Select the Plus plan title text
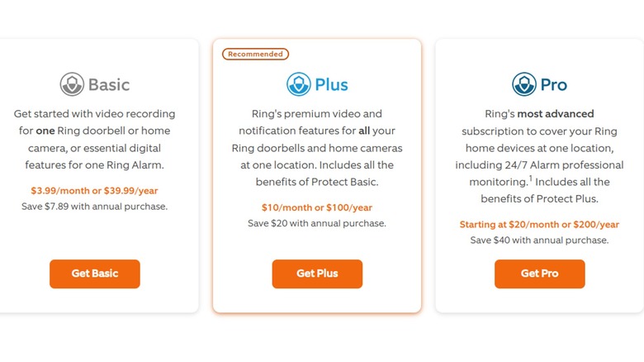This screenshot has width=644, height=362. click(331, 84)
